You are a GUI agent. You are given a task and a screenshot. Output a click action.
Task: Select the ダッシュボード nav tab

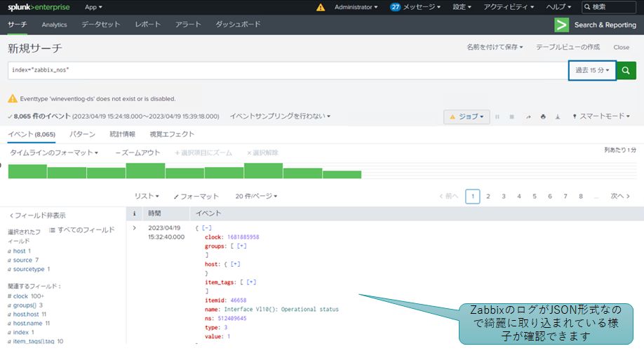click(x=238, y=25)
